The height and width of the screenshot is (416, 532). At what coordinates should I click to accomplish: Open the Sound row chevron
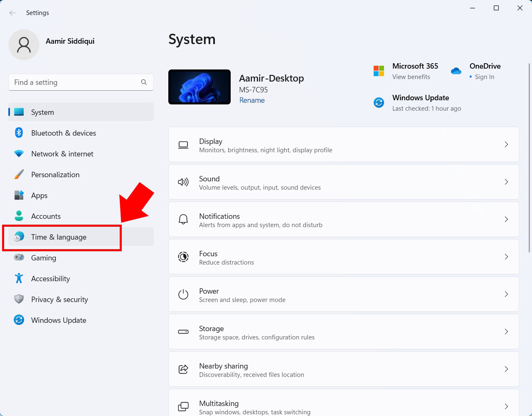coord(506,182)
